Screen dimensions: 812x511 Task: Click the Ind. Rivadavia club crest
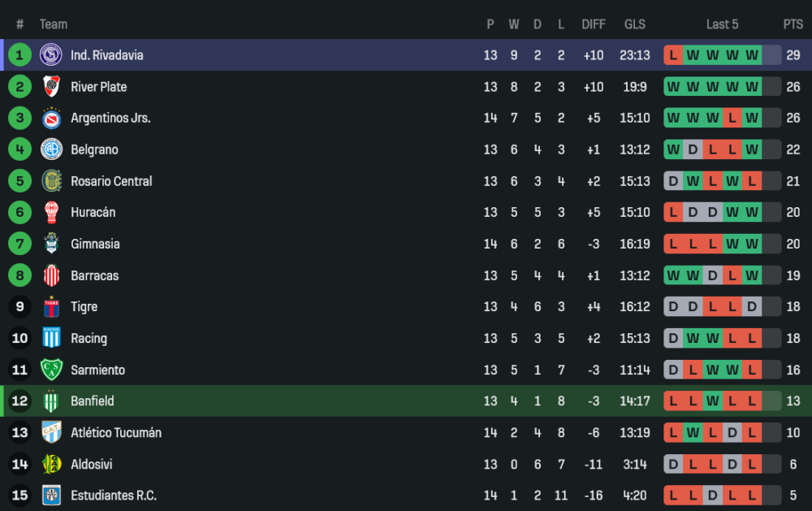51,55
